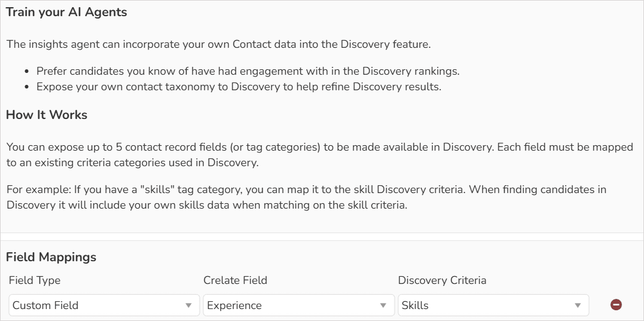Screen dimensions: 644x321
Task: Click the 'insights agent can incorporate' paragraph
Action: [x=218, y=44]
